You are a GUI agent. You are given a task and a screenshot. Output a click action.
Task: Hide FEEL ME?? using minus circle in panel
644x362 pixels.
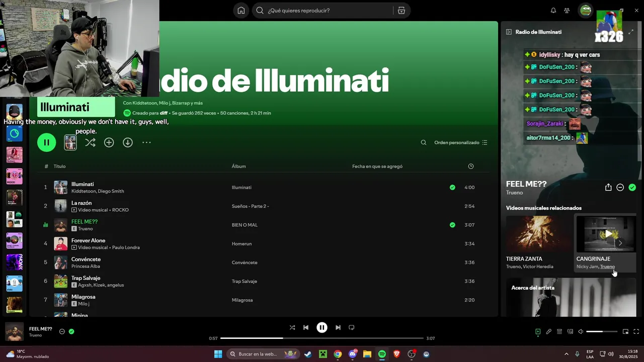point(620,188)
